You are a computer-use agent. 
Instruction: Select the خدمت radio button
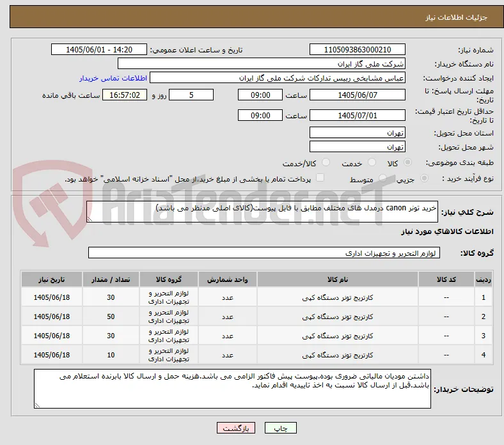tap(372, 162)
